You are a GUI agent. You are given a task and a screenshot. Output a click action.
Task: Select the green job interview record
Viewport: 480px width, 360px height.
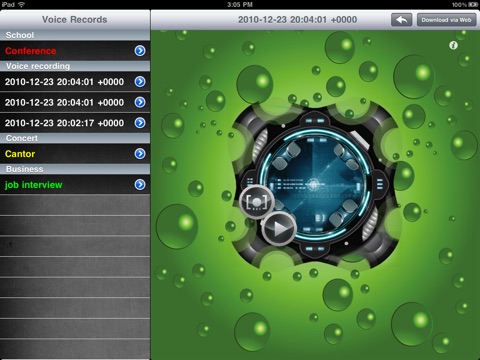(75, 185)
